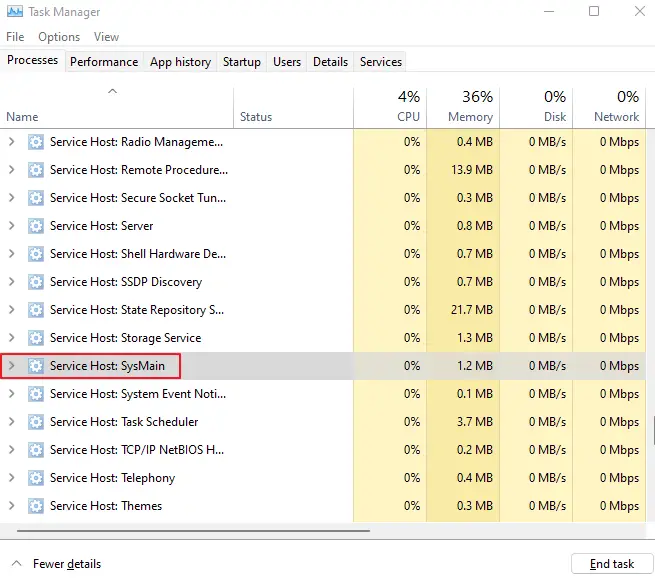Click the vertical scrollbar thumb
The image size is (655, 579).
coord(653,430)
